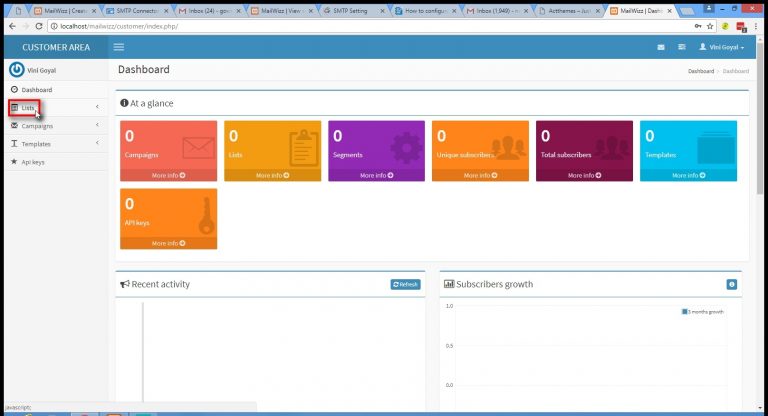Screen dimensions: 768x416
Task: Click the envelope icon on Campaigns card
Action: [198, 147]
